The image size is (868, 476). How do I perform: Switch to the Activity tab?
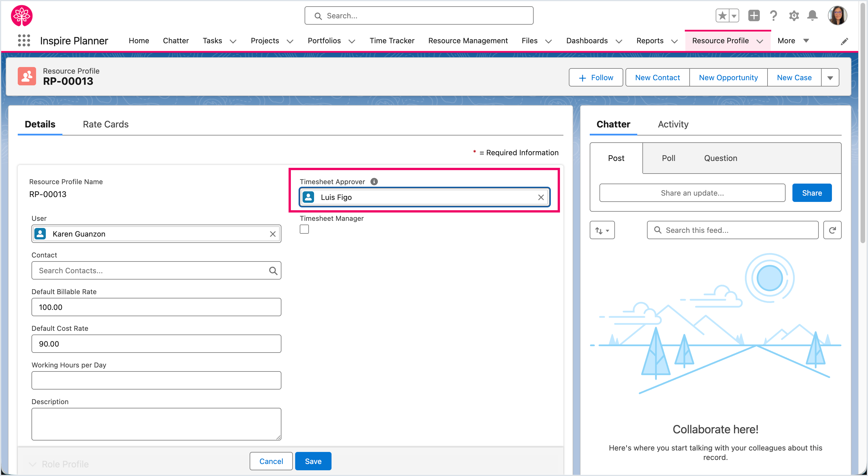673,124
